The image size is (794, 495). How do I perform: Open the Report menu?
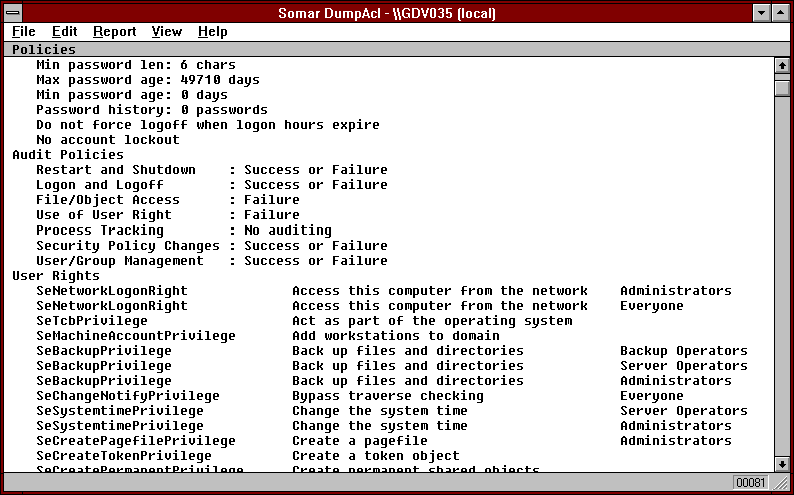coord(114,32)
